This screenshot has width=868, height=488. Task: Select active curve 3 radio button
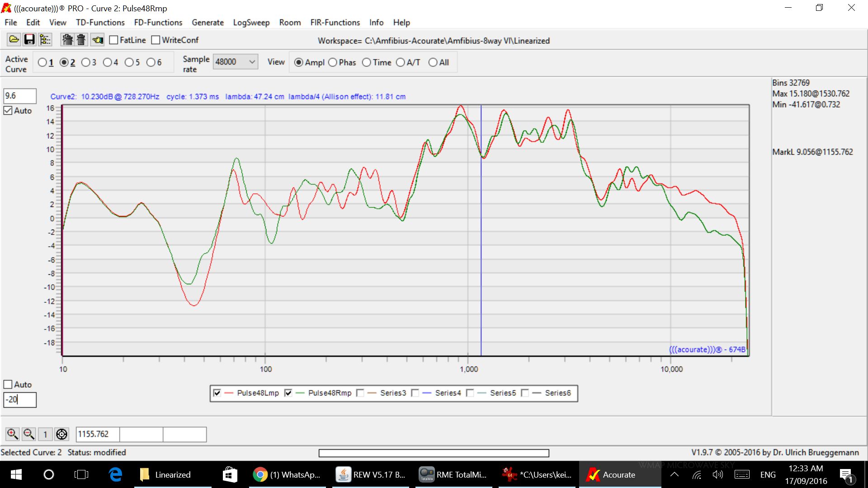[85, 62]
